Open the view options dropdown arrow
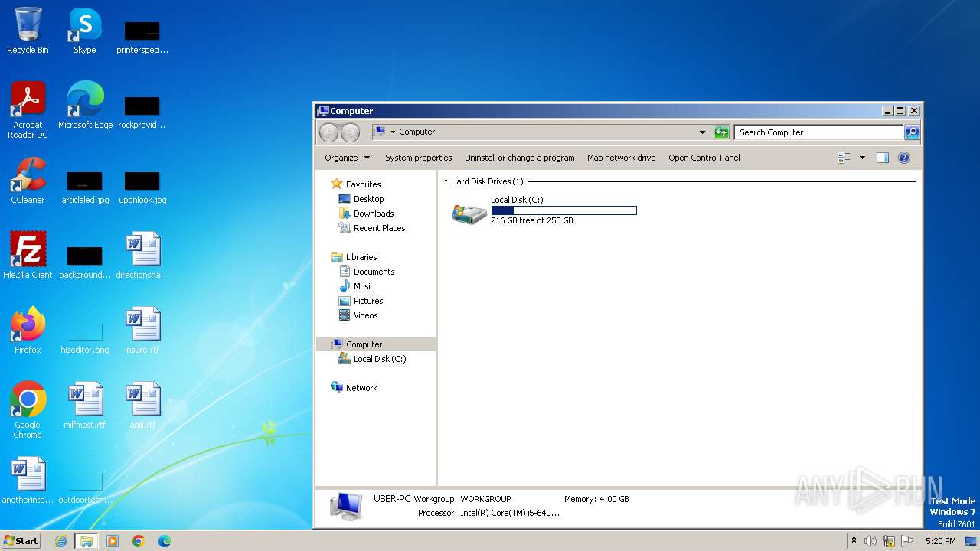Screen dimensions: 980x551 click(862, 158)
